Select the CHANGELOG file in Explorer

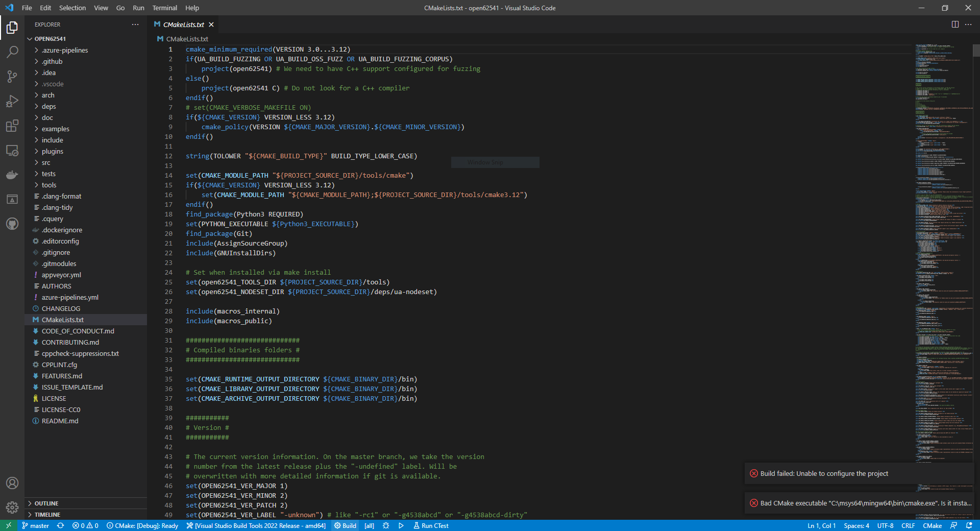point(61,308)
